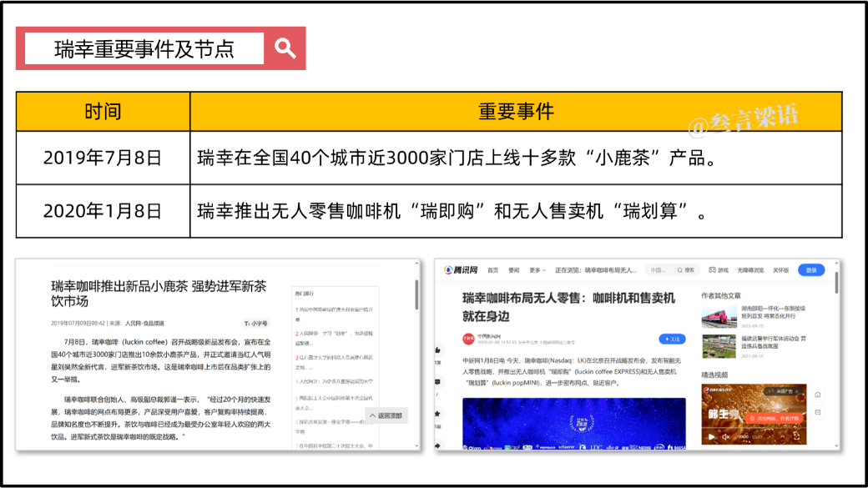
Task: Click the blue 登录 login button
Action: 811,270
